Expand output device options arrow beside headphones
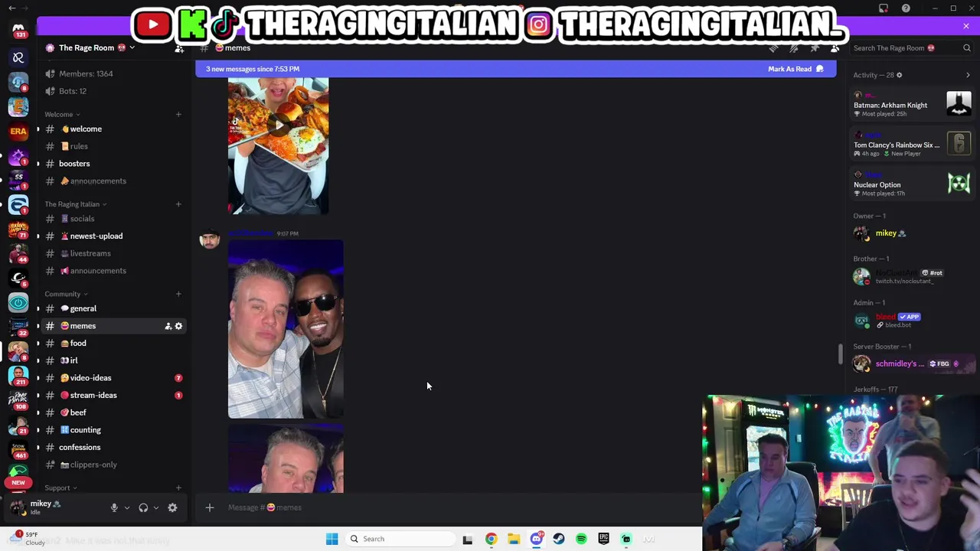 point(156,507)
